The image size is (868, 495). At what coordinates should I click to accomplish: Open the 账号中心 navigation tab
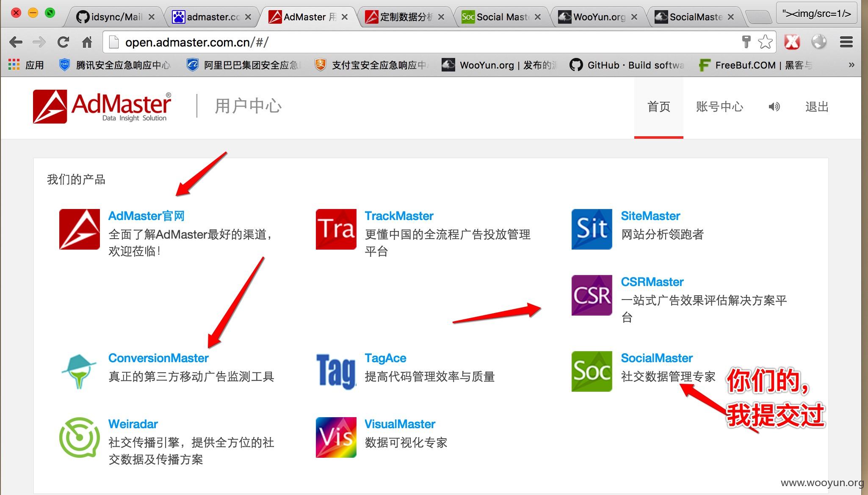pos(719,107)
